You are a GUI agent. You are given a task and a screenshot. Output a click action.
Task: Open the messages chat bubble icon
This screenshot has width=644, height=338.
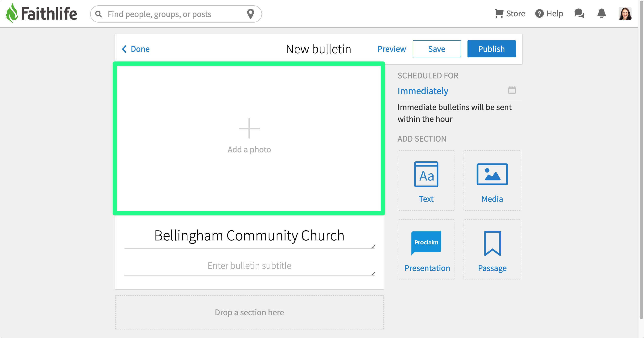coord(579,13)
